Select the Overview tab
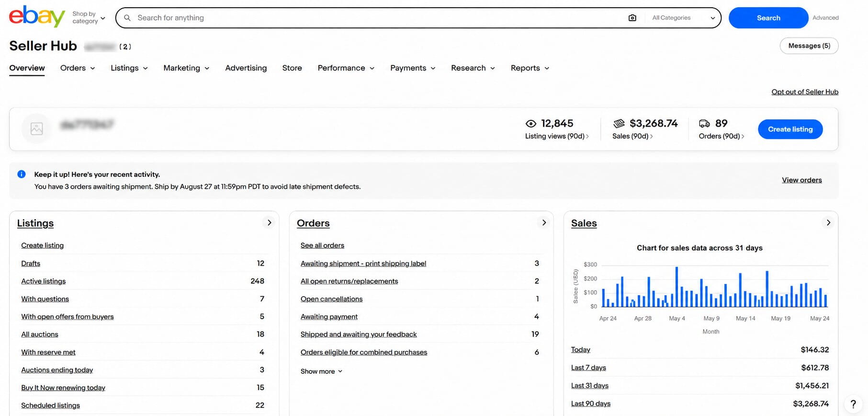The height and width of the screenshot is (416, 868). pos(27,68)
